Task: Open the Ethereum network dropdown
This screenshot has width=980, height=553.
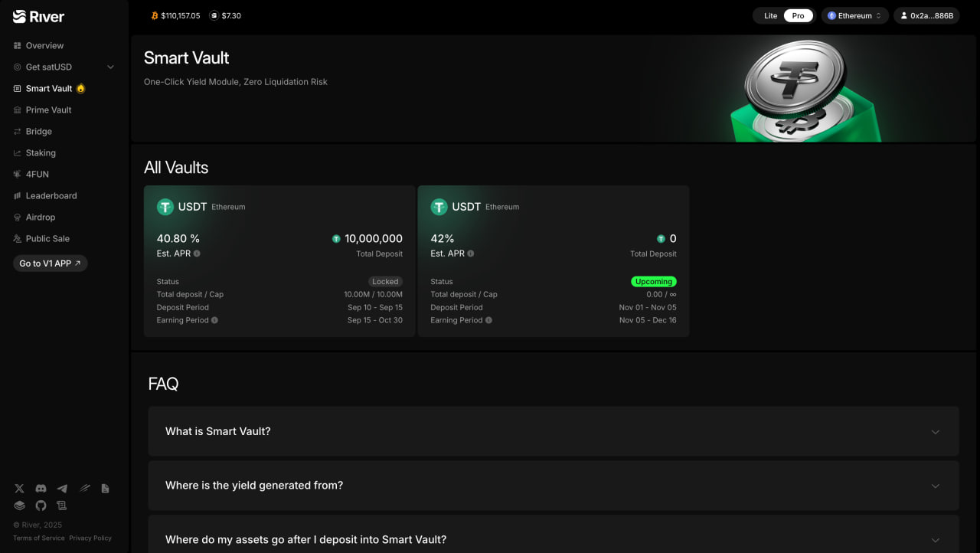Action: click(854, 16)
